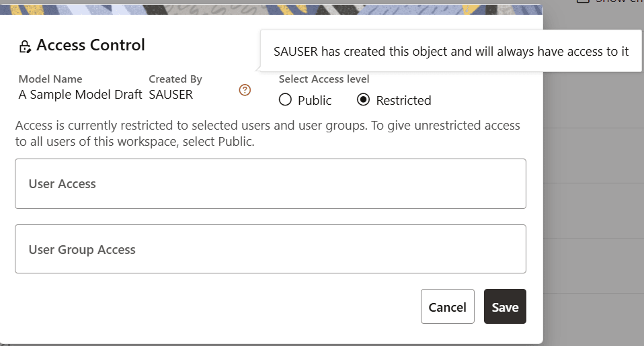The width and height of the screenshot is (644, 346).
Task: Click the Select Access level label
Action: (x=324, y=79)
